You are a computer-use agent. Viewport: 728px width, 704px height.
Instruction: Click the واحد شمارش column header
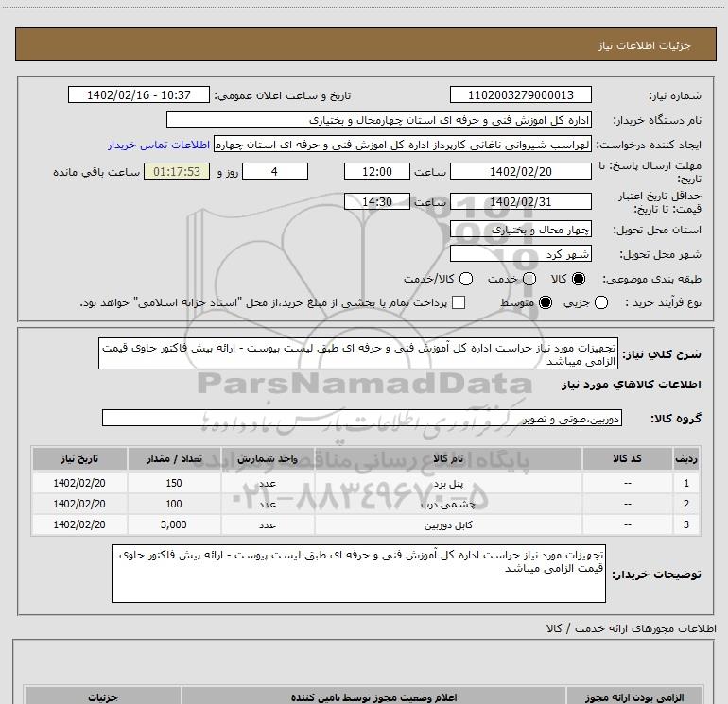[268, 458]
